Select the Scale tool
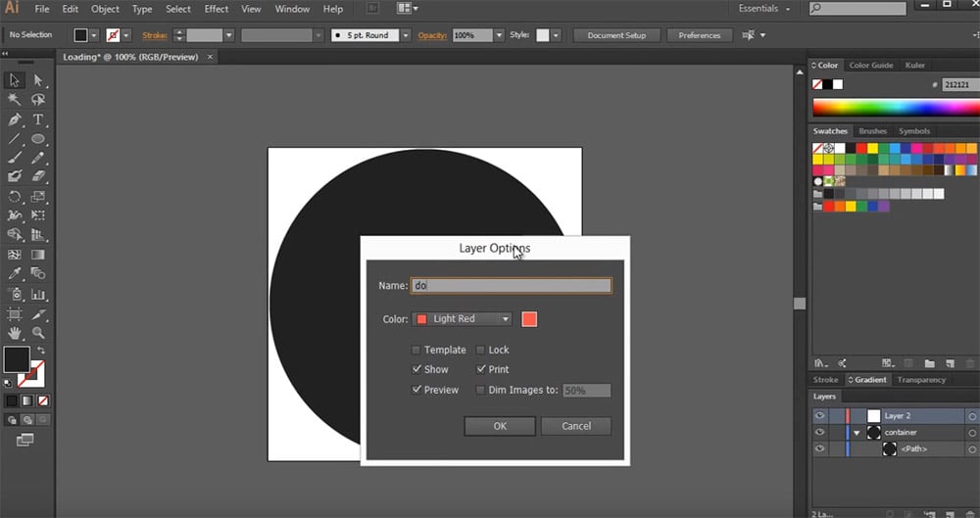The height and width of the screenshot is (518, 980). coord(38,196)
